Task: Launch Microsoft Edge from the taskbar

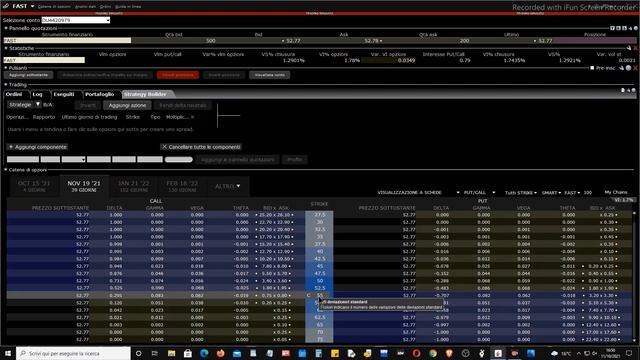Action: click(204, 353)
